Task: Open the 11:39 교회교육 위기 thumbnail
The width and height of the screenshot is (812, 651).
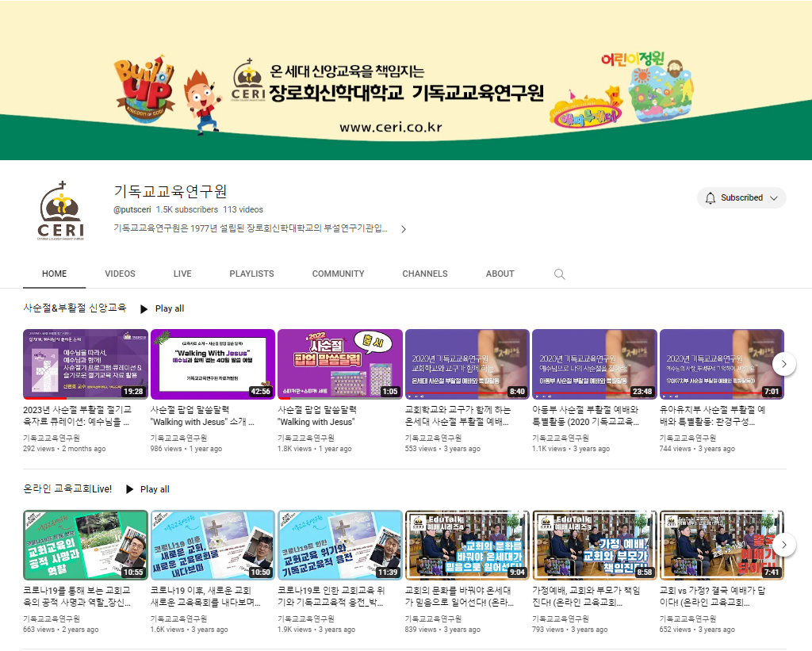Action: [340, 545]
